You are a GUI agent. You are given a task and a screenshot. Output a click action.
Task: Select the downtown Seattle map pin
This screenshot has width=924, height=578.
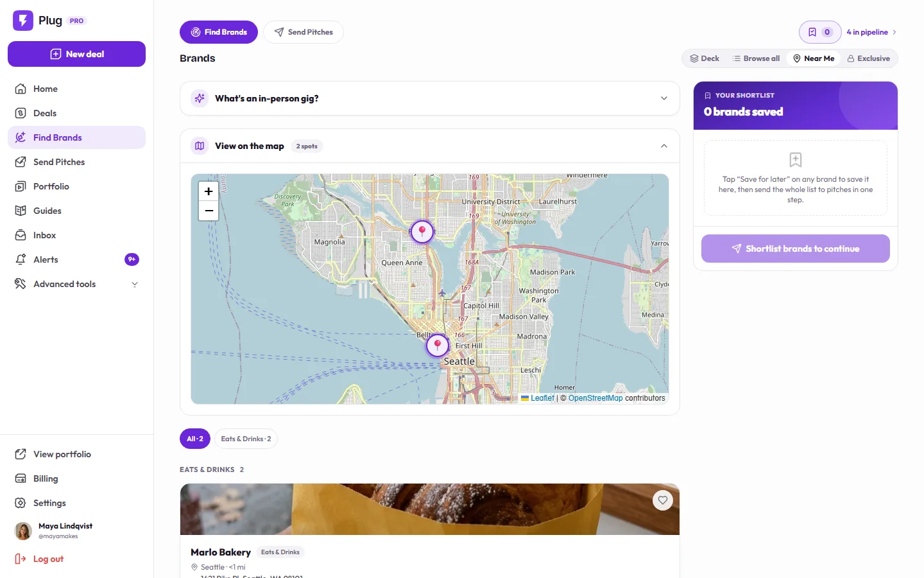[x=438, y=345]
